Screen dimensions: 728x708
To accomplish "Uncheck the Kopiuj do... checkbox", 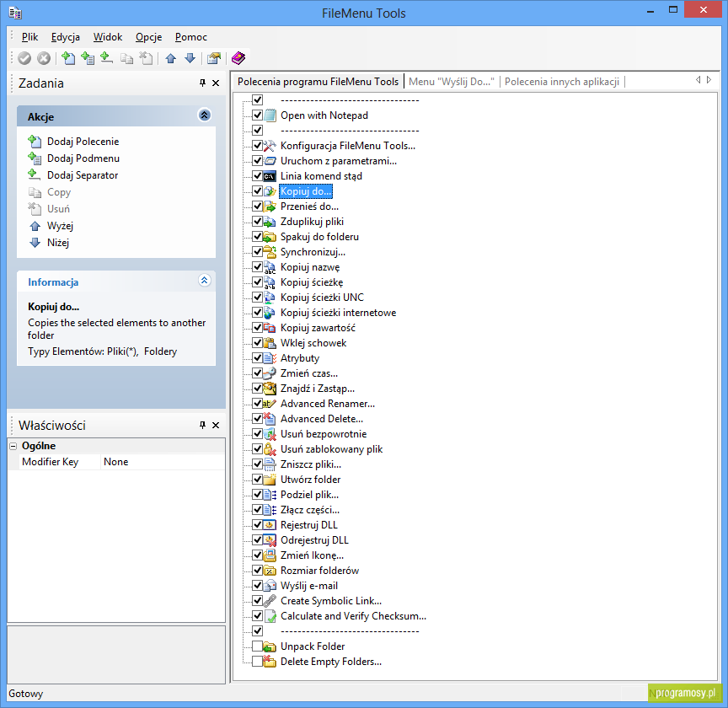I will (x=257, y=191).
